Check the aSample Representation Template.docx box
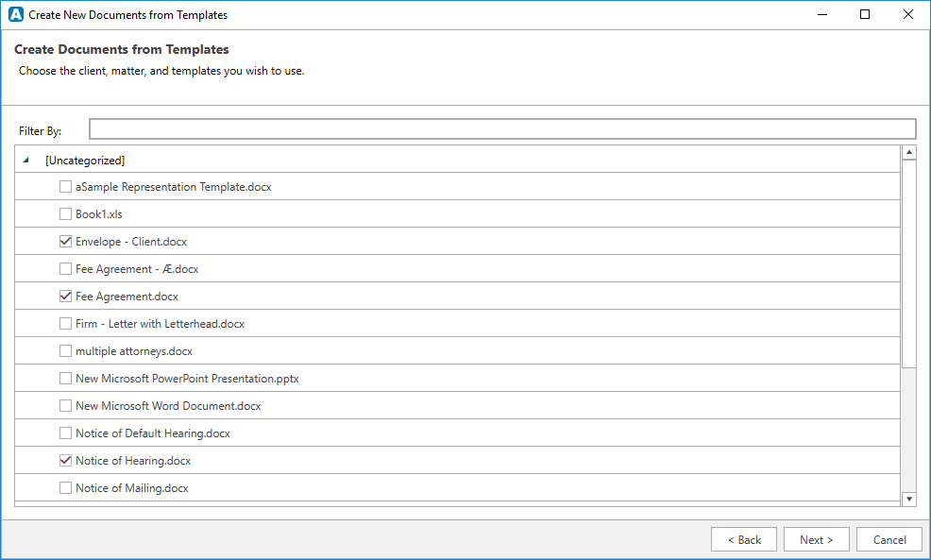This screenshot has height=560, width=931. coord(65,187)
